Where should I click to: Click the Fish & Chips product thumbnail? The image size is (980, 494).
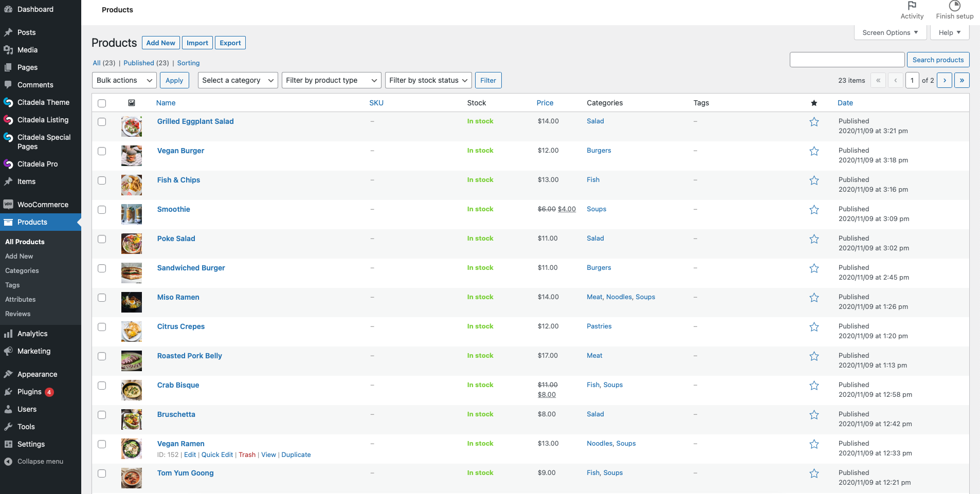coord(132,185)
